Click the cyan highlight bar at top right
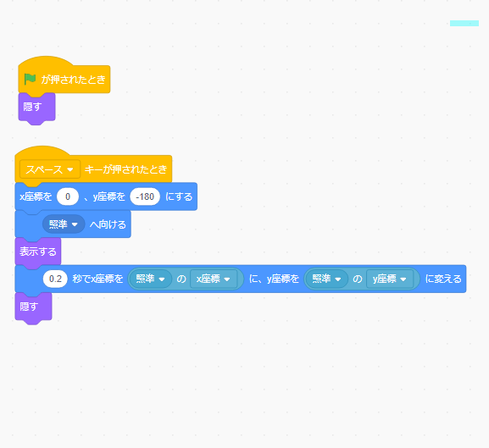The height and width of the screenshot is (448, 489). (x=464, y=24)
